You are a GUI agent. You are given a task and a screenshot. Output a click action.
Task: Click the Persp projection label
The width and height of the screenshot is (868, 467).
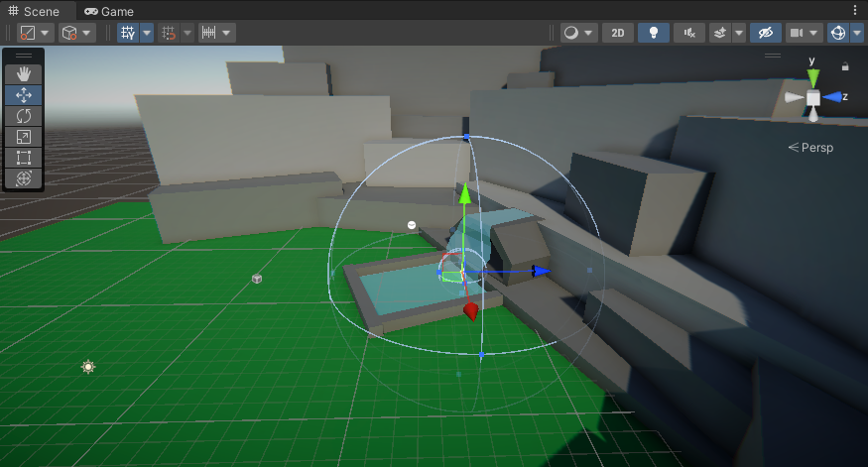810,148
